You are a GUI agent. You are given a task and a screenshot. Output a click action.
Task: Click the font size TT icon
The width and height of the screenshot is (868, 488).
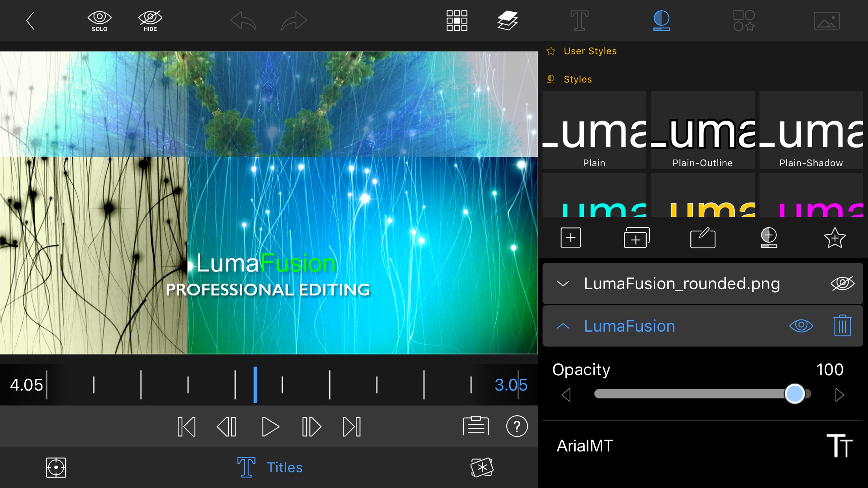point(839,446)
